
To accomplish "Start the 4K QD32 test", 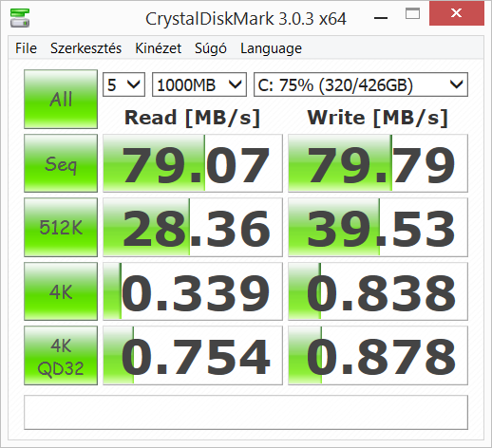I will point(61,356).
